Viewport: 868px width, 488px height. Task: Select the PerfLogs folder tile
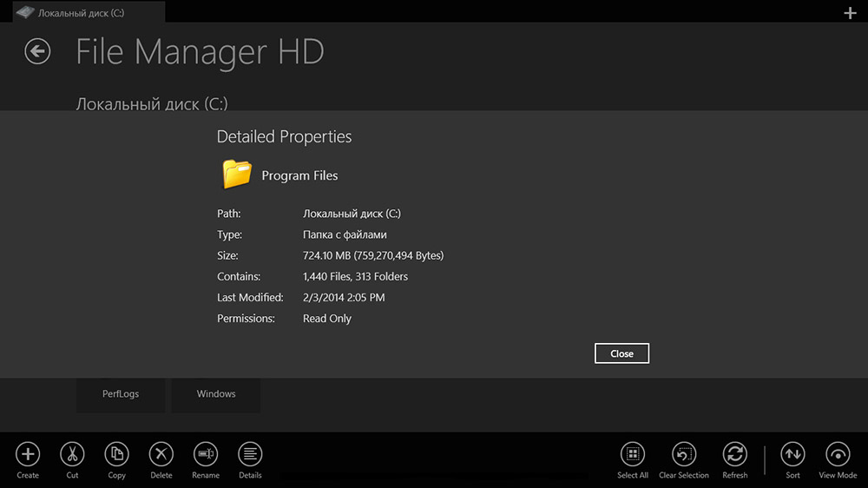point(121,394)
